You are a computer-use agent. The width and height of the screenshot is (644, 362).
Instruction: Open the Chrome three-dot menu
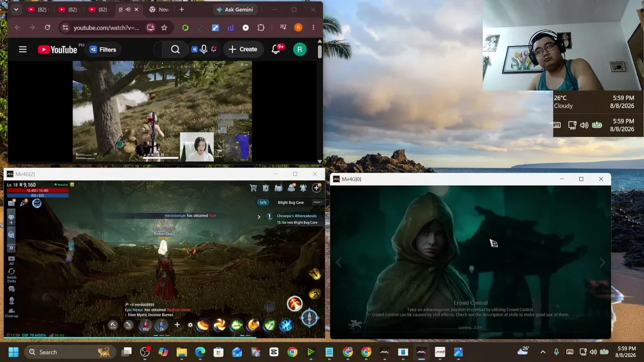(313, 28)
